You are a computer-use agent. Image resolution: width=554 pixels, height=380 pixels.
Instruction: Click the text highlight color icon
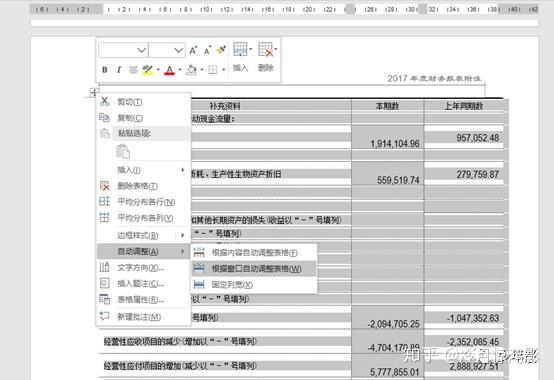coord(147,70)
